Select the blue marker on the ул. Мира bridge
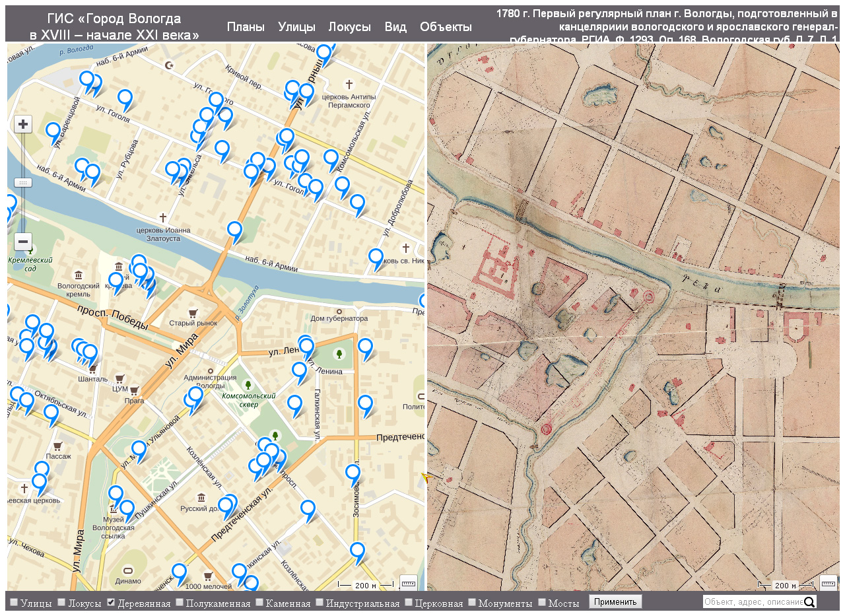The image size is (845, 616). (234, 230)
